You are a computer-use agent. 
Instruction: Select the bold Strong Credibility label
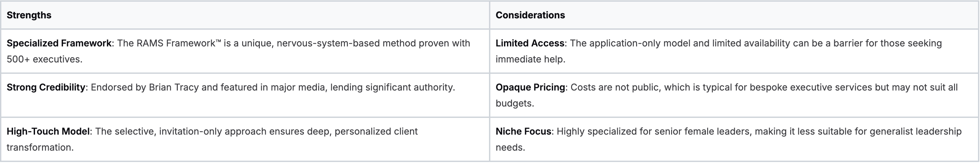[x=46, y=88]
